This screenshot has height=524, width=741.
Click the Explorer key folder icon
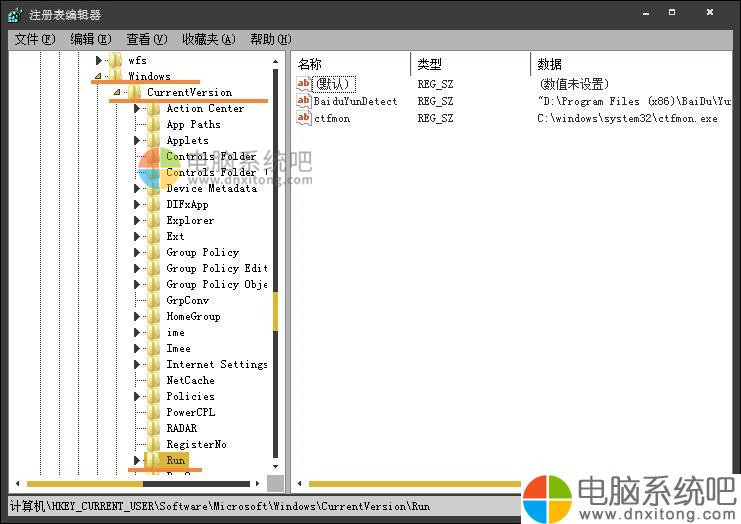[x=153, y=220]
